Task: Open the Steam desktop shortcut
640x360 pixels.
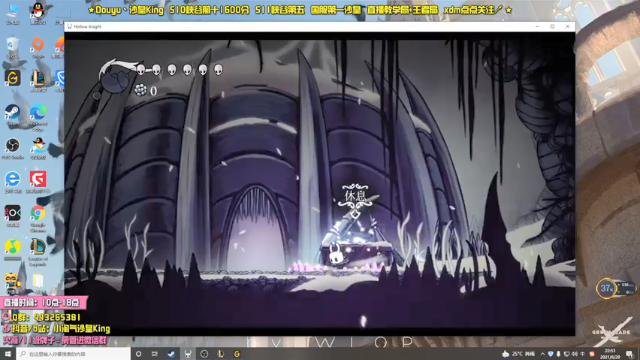Action: tap(13, 114)
